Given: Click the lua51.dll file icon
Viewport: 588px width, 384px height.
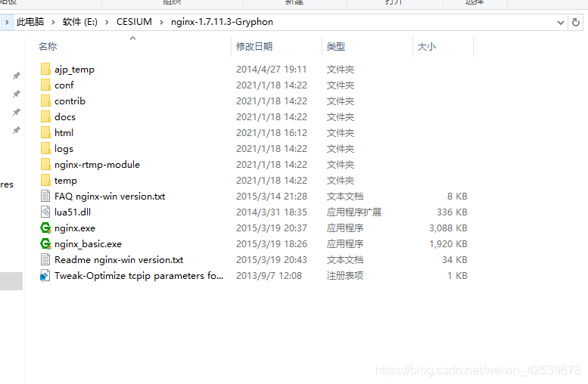Looking at the screenshot, I should pyautogui.click(x=45, y=212).
